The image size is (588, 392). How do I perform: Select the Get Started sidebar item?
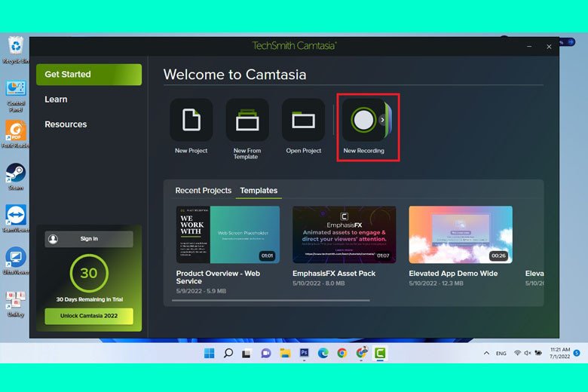89,75
